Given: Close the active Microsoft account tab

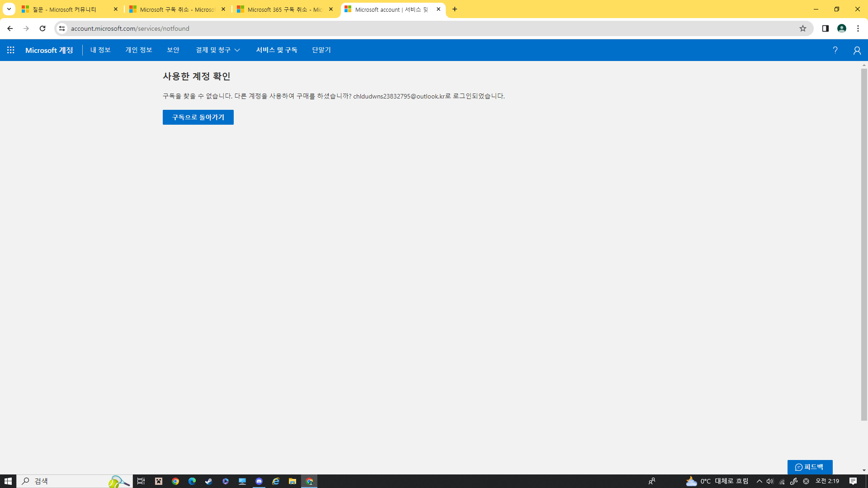Looking at the screenshot, I should [x=439, y=9].
